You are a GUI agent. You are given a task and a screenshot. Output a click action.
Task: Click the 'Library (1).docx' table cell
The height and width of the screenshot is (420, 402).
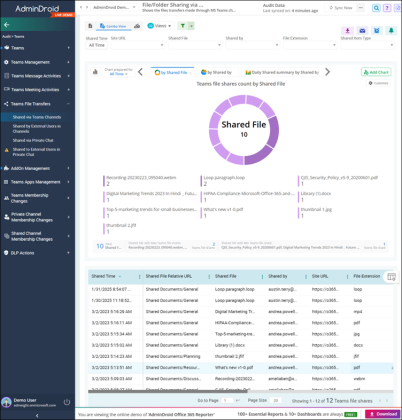[230, 345]
